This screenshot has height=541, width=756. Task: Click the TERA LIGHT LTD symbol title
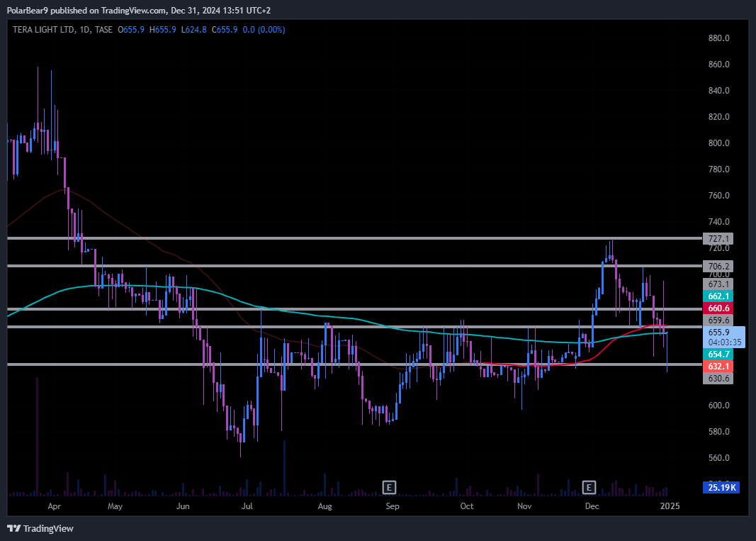43,30
